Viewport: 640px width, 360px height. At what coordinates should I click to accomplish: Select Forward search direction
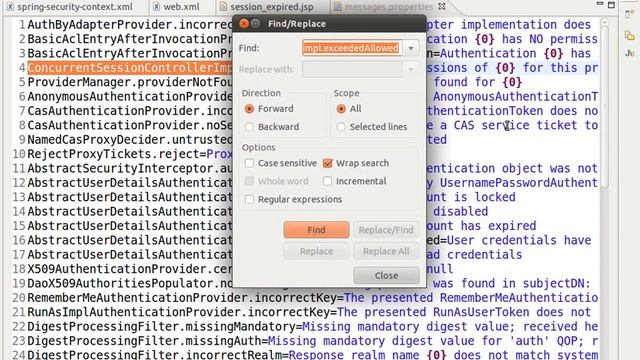tap(249, 109)
